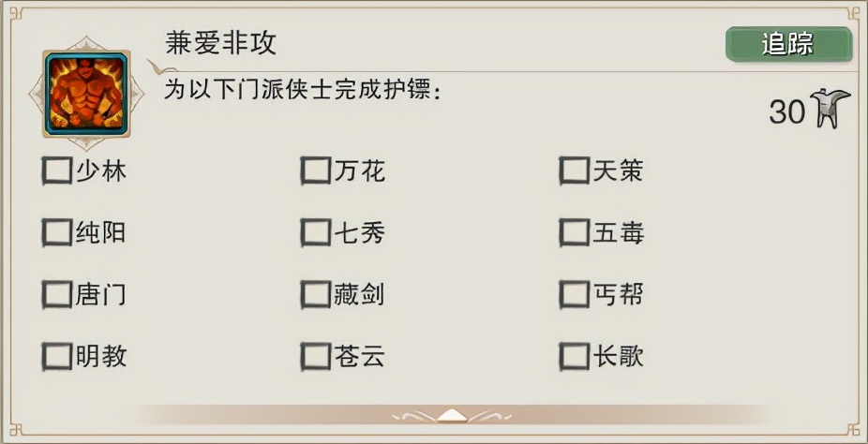Click the red muscular figure achievement icon
This screenshot has height=444, width=868.
[86, 94]
